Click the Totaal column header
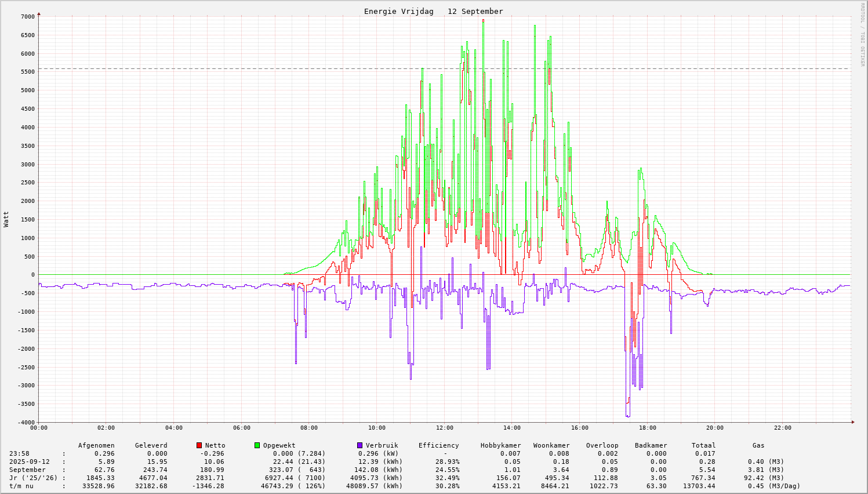 [x=703, y=445]
